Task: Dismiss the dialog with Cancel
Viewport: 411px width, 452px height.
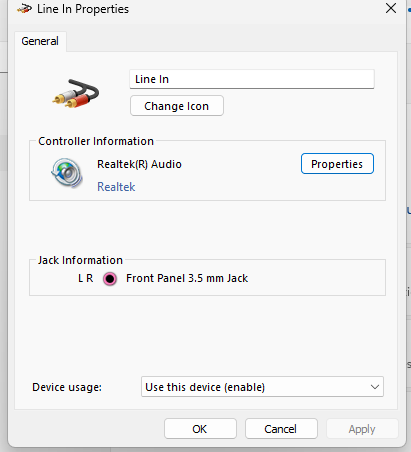Action: click(281, 429)
